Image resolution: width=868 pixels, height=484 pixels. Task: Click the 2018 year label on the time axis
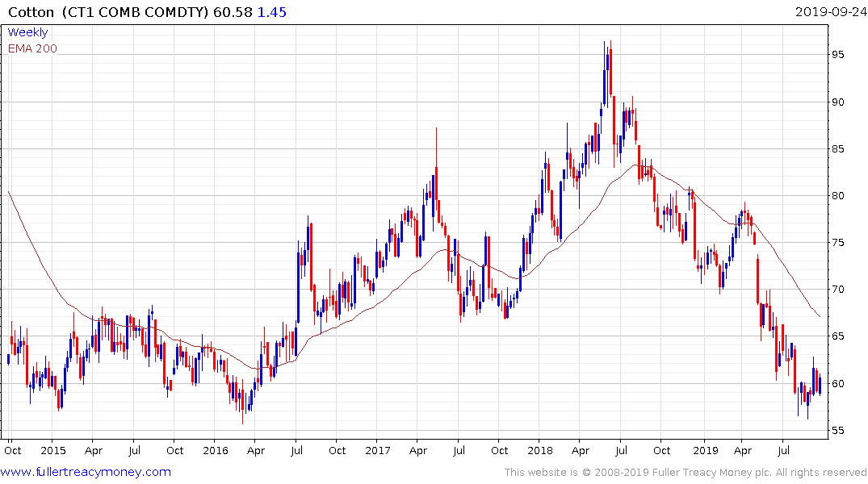coord(539,451)
